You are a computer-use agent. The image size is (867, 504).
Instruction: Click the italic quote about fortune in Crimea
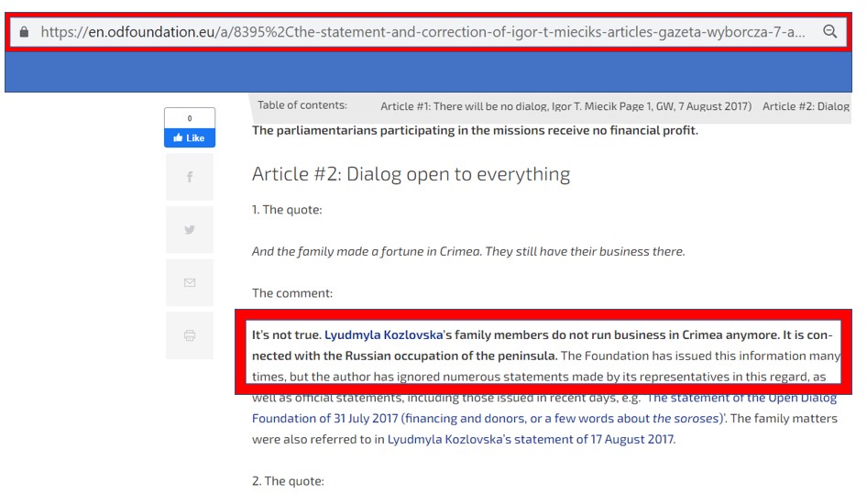click(x=468, y=251)
